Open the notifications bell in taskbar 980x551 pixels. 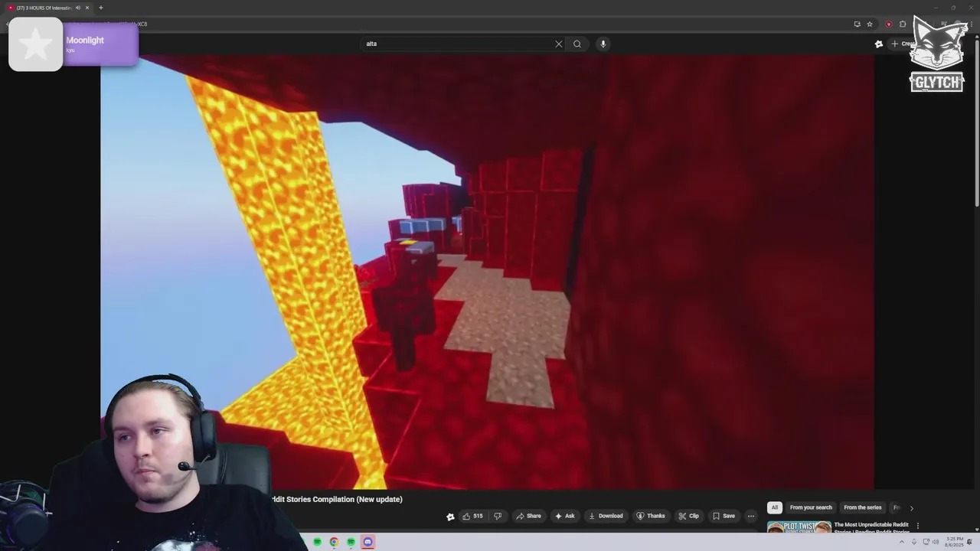(970, 542)
